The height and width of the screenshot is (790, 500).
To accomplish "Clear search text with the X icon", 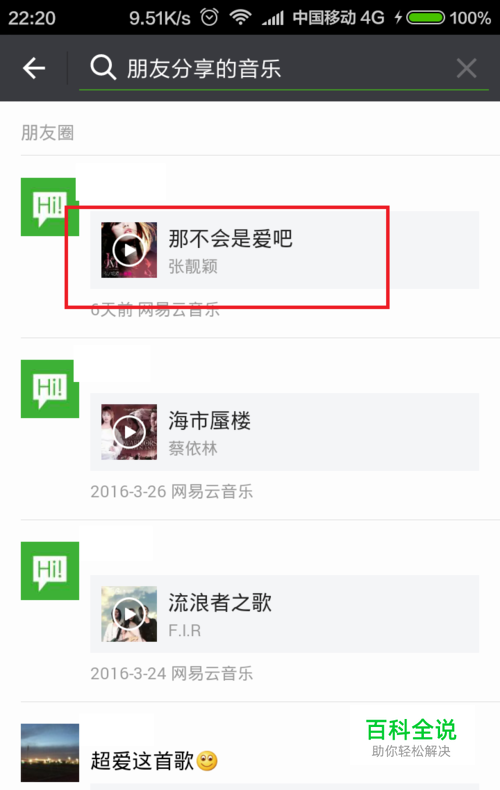I will tap(466, 68).
